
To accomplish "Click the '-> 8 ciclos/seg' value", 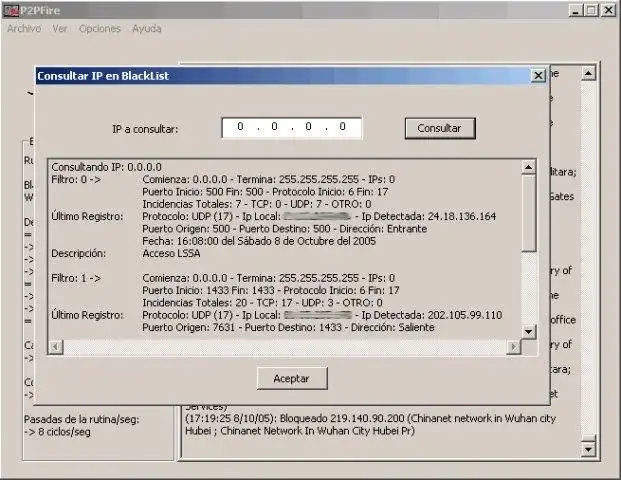I will [x=57, y=432].
